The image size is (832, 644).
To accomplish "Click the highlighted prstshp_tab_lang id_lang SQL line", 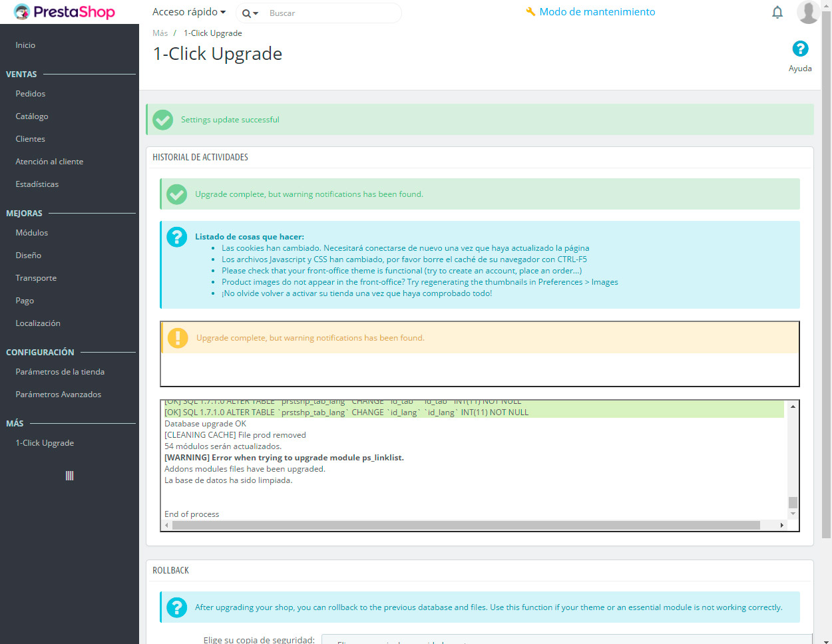I will pos(347,412).
